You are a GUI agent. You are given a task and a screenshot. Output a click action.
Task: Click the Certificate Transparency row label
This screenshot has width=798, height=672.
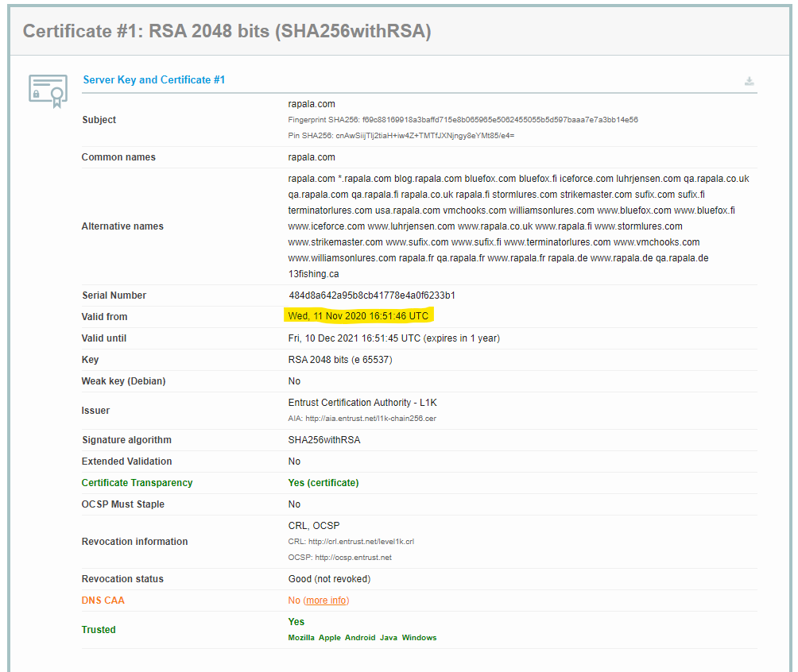137,483
